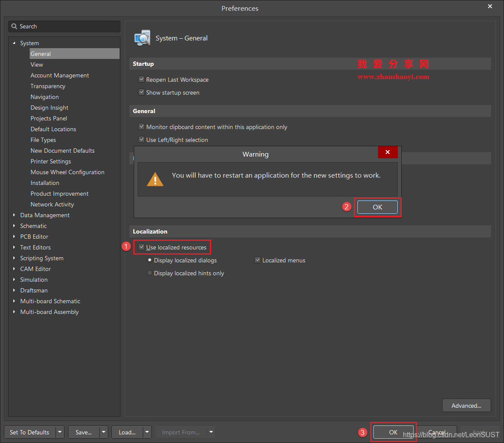This screenshot has height=443, width=504.
Task: Expand the PCB Editor category
Action: coord(14,237)
